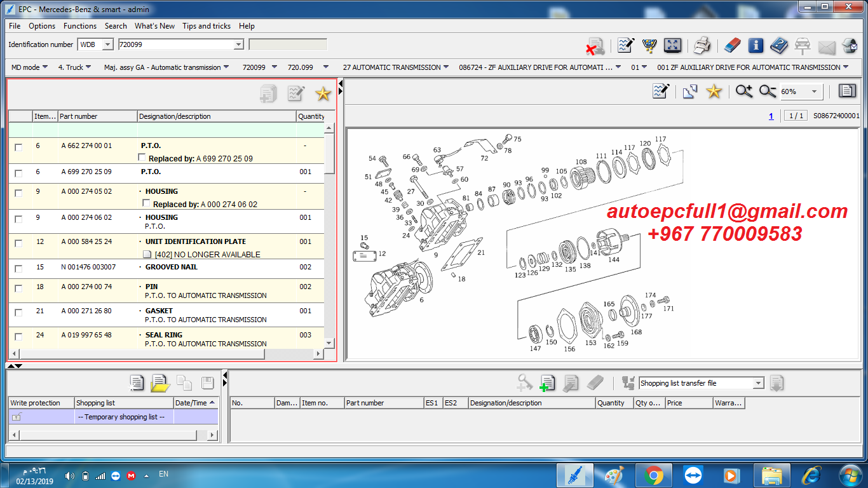Viewport: 868px width, 488px height.
Task: Sort shopping lists by Date/Time column
Action: point(195,403)
